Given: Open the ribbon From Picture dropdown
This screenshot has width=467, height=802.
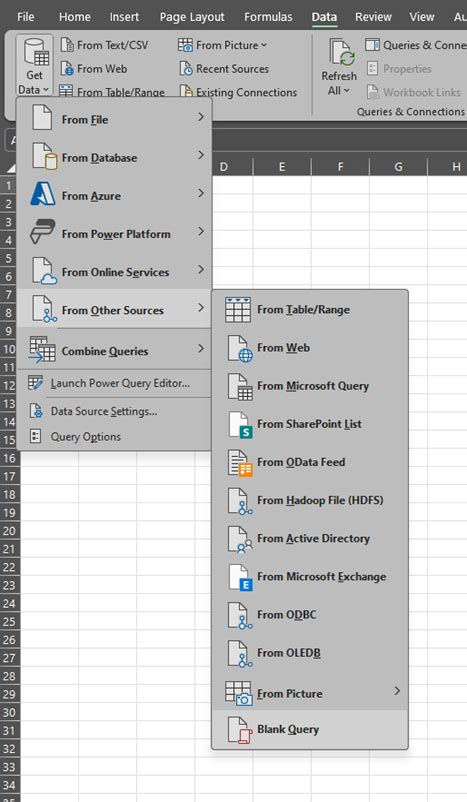Looking at the screenshot, I should pos(264,45).
